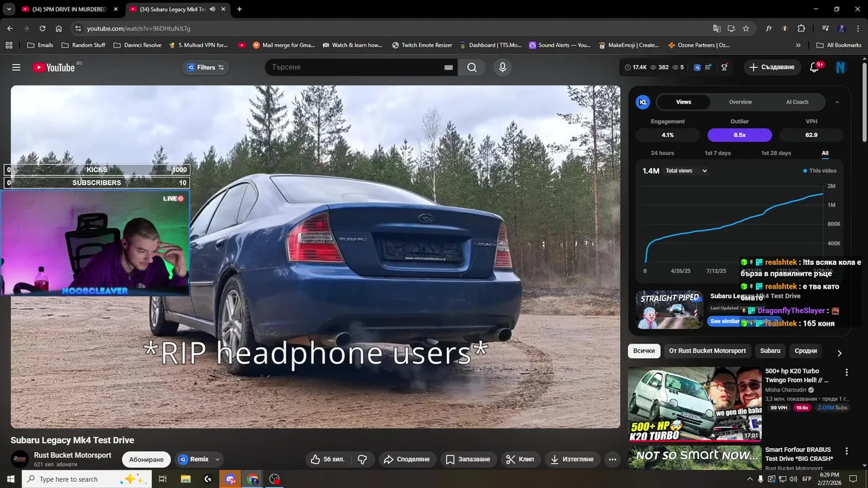Open the vidIQ logo in top stats bar

pyautogui.click(x=696, y=67)
